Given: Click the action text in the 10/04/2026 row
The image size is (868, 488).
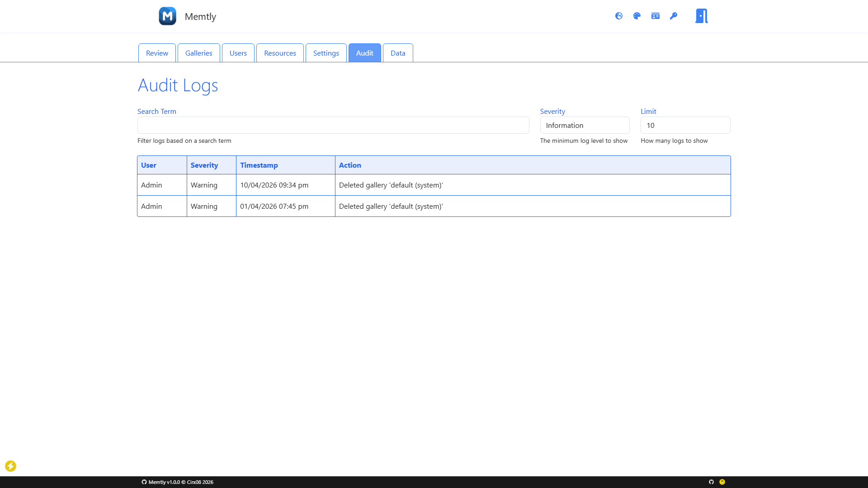Looking at the screenshot, I should (x=391, y=185).
